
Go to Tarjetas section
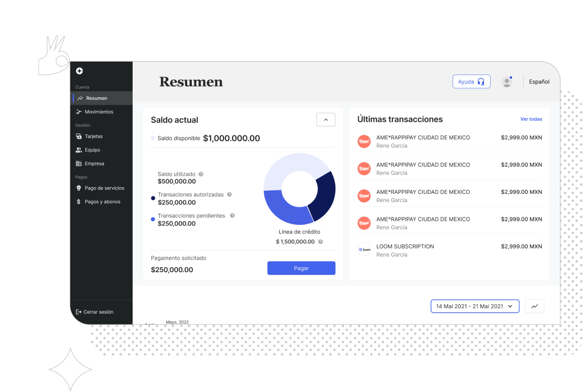coord(93,136)
